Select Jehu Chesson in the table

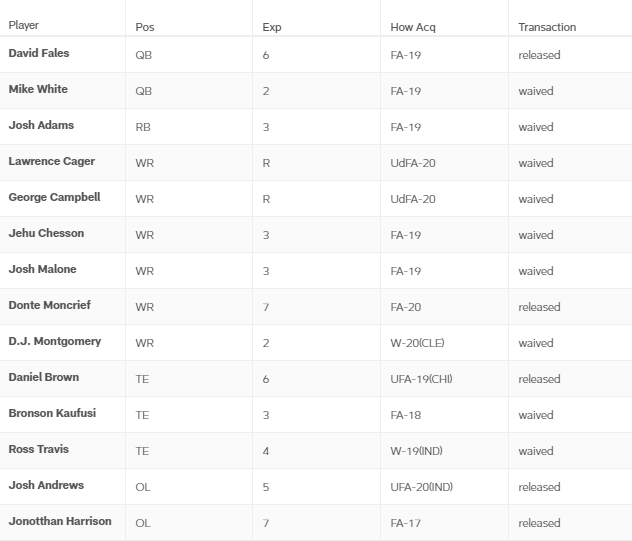[x=46, y=233]
